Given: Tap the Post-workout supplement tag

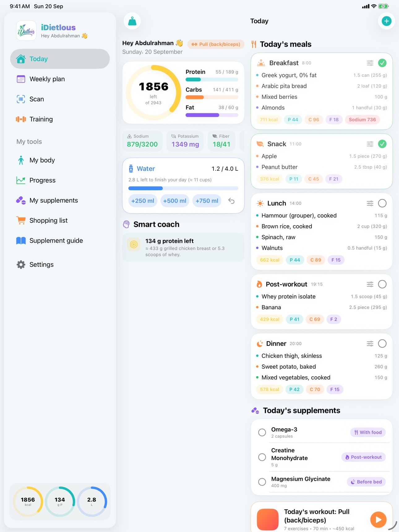Looking at the screenshot, I should pos(363,457).
